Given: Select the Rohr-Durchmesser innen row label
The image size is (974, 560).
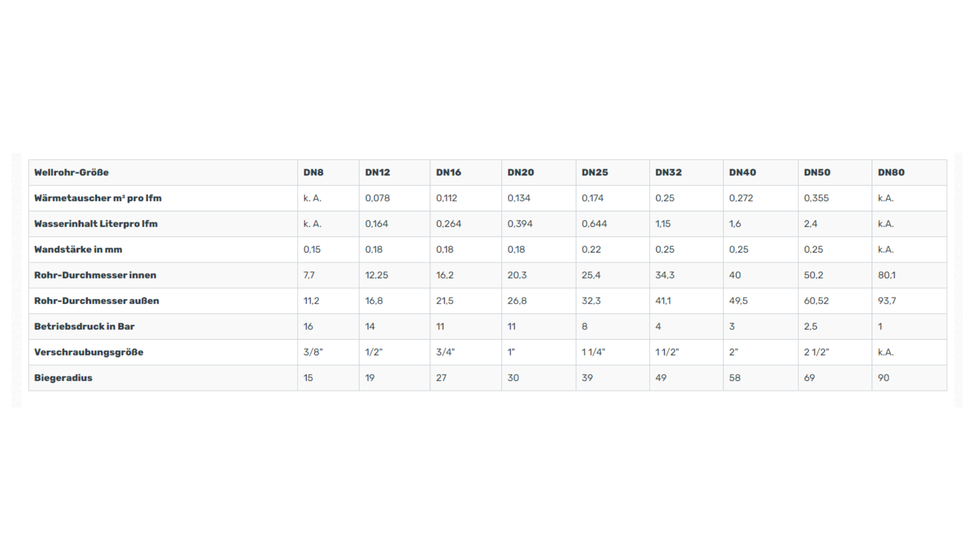Looking at the screenshot, I should [95, 275].
